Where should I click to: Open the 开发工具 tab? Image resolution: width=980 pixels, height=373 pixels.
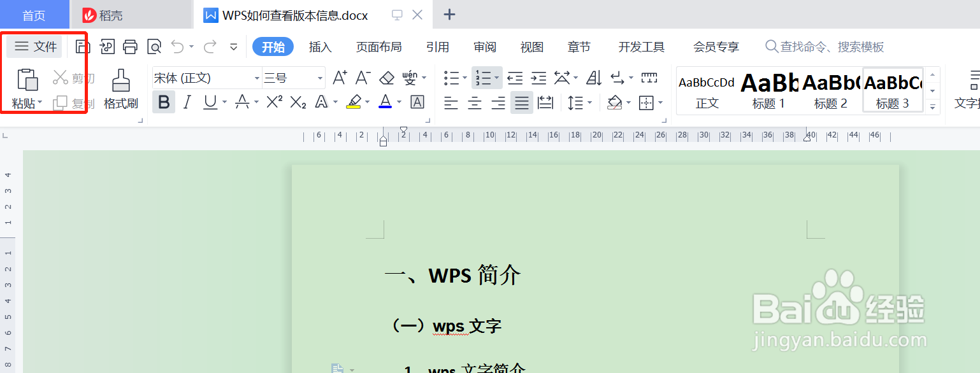point(642,46)
